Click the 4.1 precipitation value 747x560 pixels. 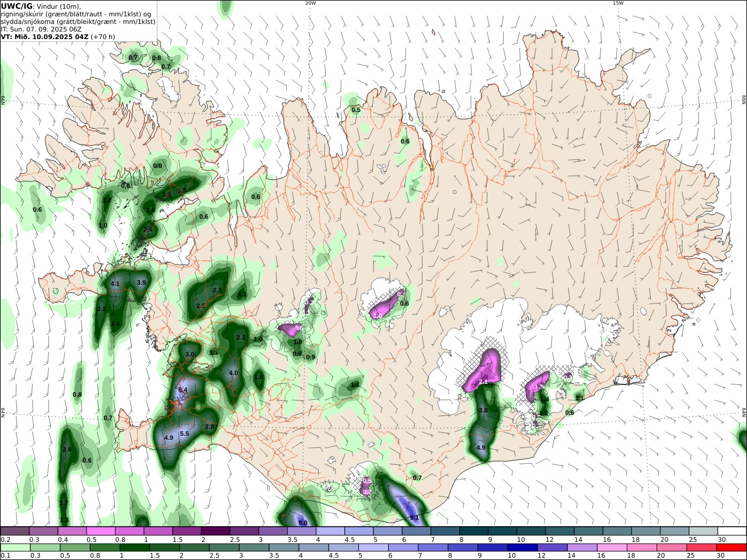pyautogui.click(x=115, y=284)
